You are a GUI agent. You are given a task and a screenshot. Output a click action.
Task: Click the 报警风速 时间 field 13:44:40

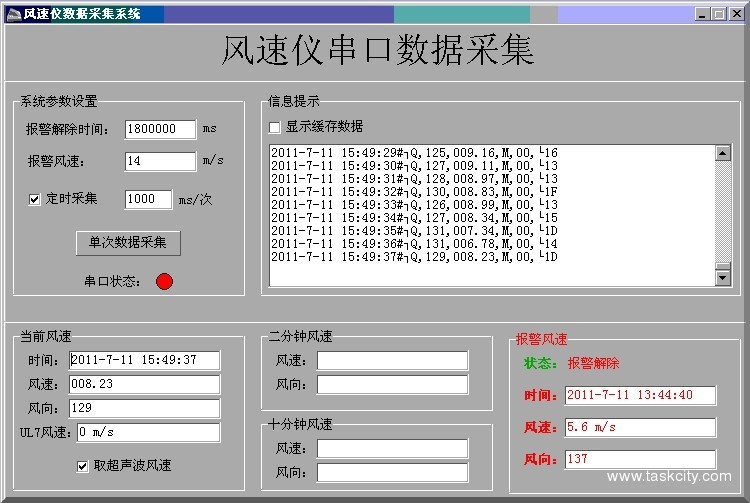pyautogui.click(x=640, y=395)
